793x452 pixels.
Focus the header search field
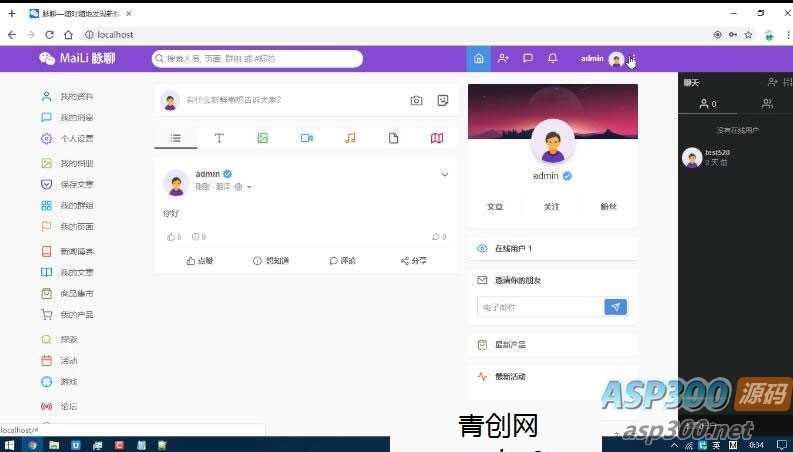coord(257,59)
